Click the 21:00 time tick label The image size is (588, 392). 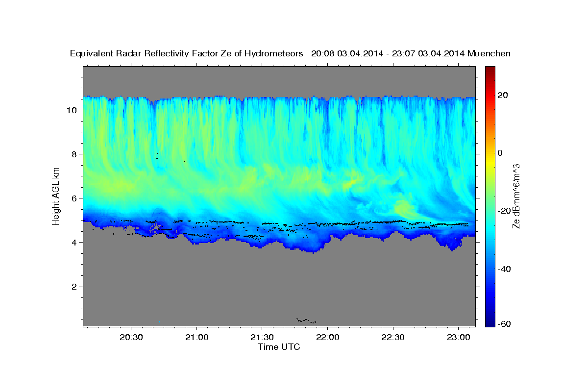point(196,338)
